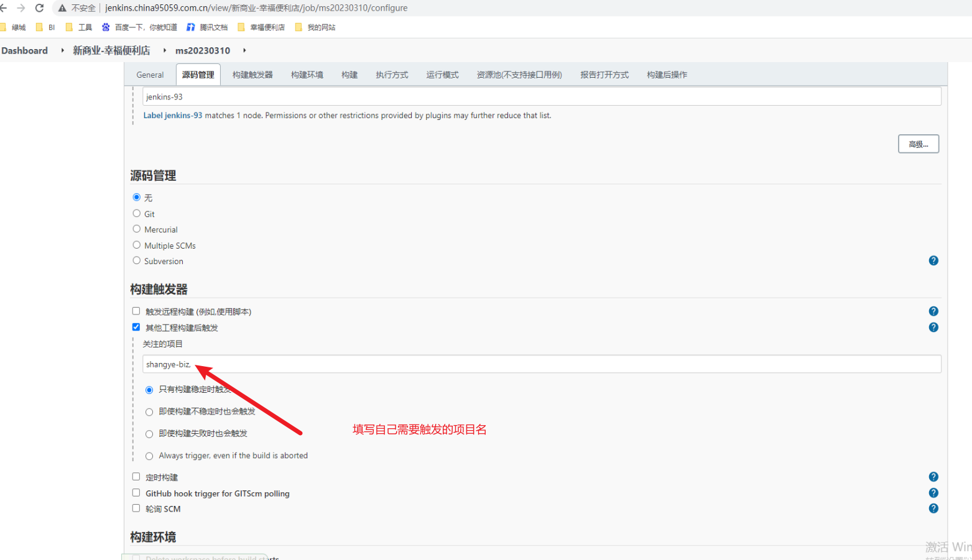
Task: Click help icon for 定时构建
Action: pyautogui.click(x=933, y=477)
